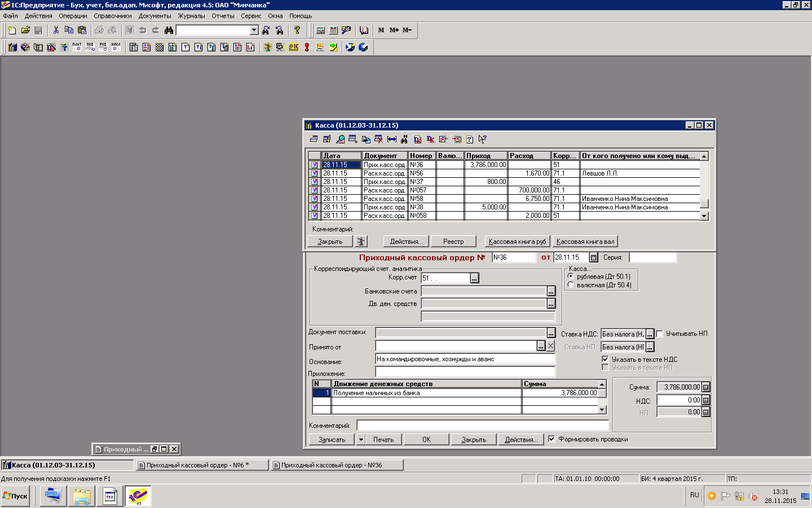Click New row icon in Касса toolbar

314,139
